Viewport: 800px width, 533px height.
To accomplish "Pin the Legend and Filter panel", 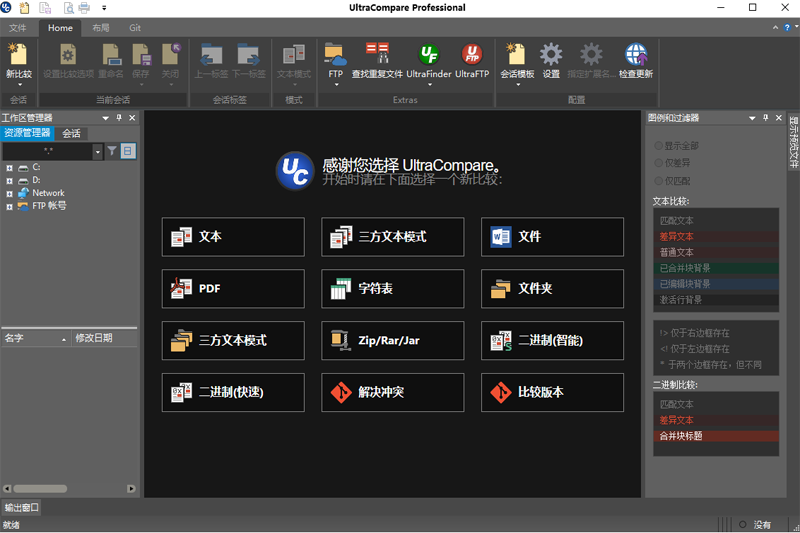I will point(765,118).
